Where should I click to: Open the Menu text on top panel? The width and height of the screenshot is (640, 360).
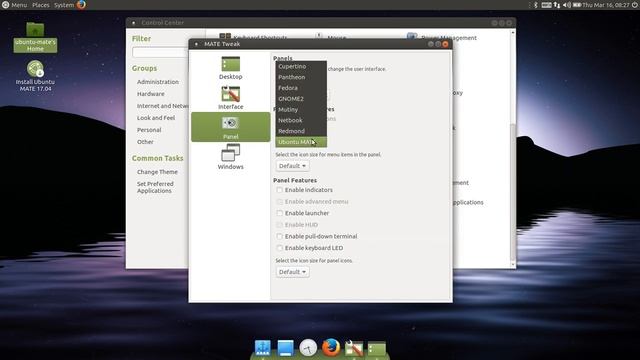19,5
